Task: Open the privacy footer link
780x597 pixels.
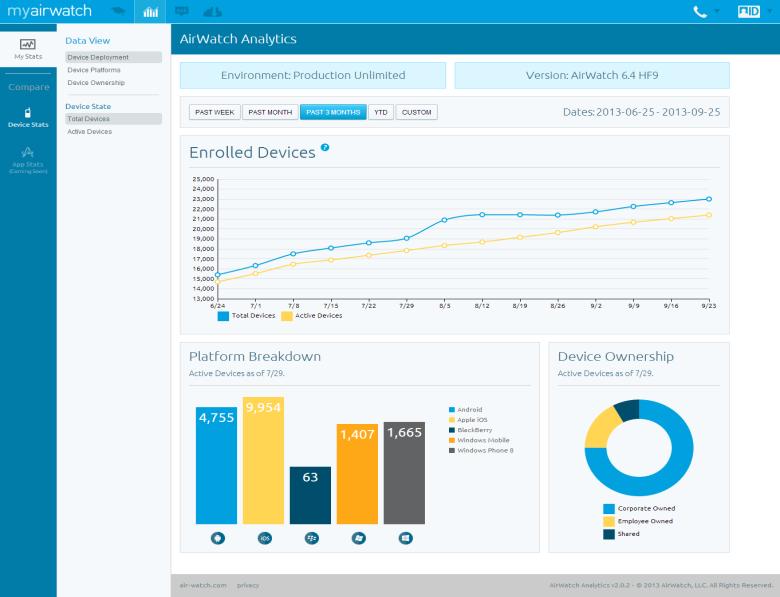Action: coord(248,586)
